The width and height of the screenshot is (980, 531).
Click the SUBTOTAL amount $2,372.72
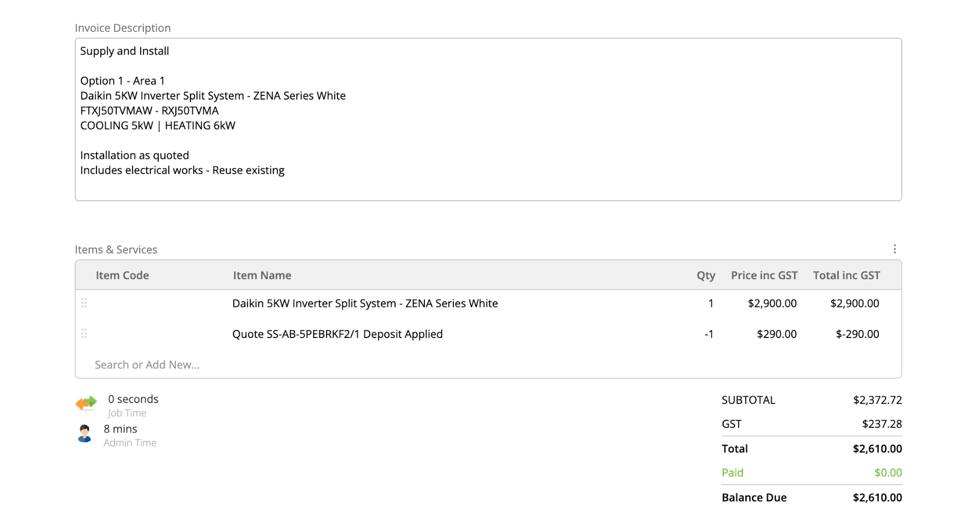877,400
